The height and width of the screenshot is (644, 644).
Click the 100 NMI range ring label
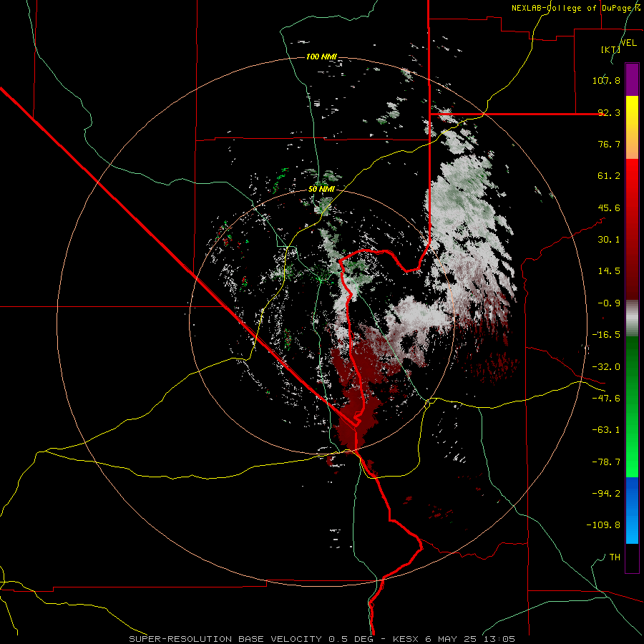point(321,57)
